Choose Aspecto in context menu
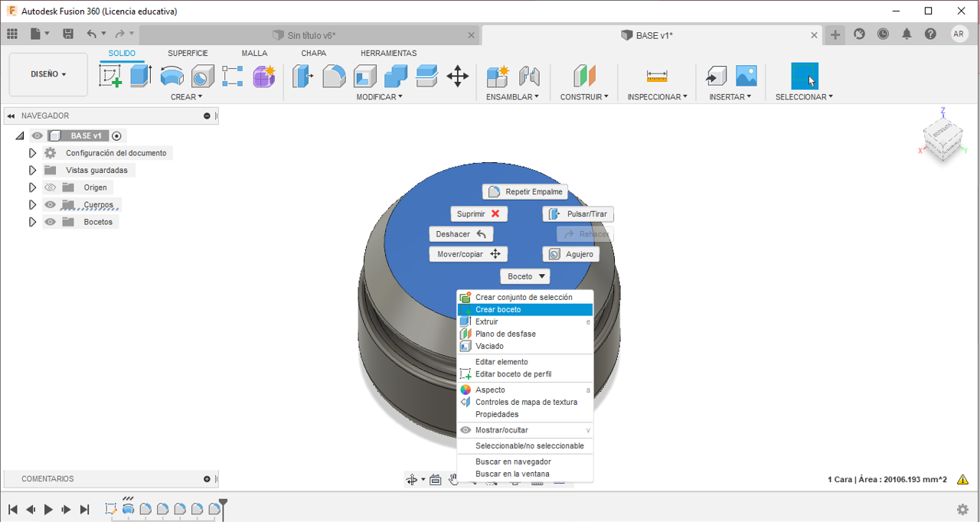980x522 pixels. [524, 390]
